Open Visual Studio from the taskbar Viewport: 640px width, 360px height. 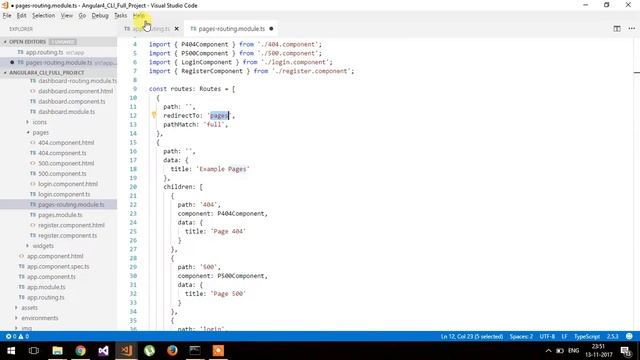pyautogui.click(x=103, y=351)
